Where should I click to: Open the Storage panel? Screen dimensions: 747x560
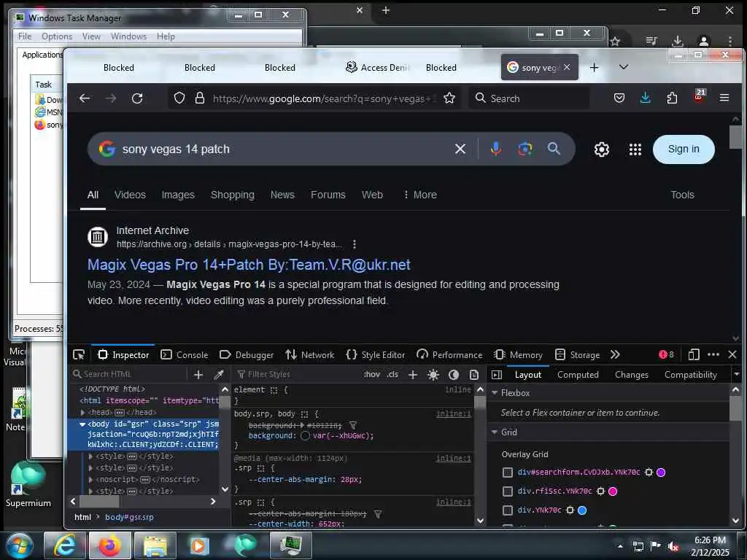(x=578, y=355)
